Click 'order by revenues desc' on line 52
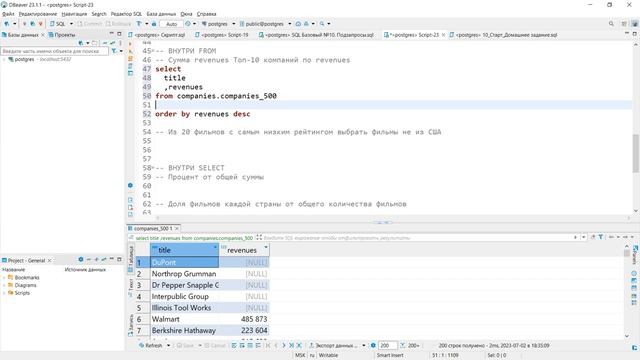Screen dimensions: 640x360 (203, 114)
